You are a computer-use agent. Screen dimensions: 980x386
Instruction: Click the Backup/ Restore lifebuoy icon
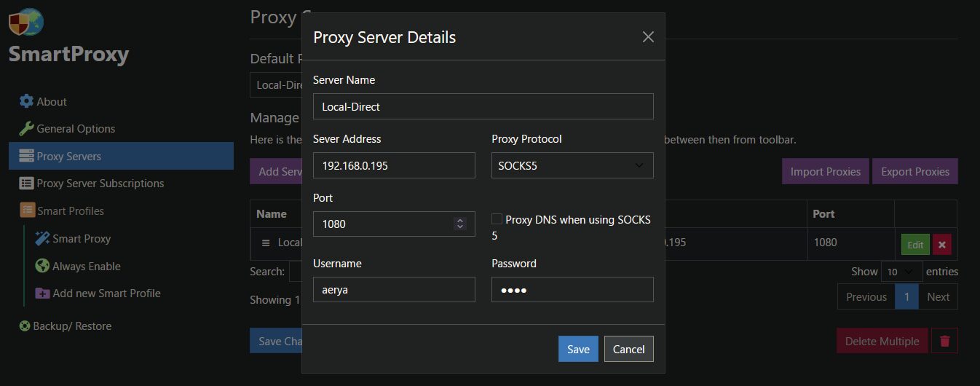tap(24, 326)
